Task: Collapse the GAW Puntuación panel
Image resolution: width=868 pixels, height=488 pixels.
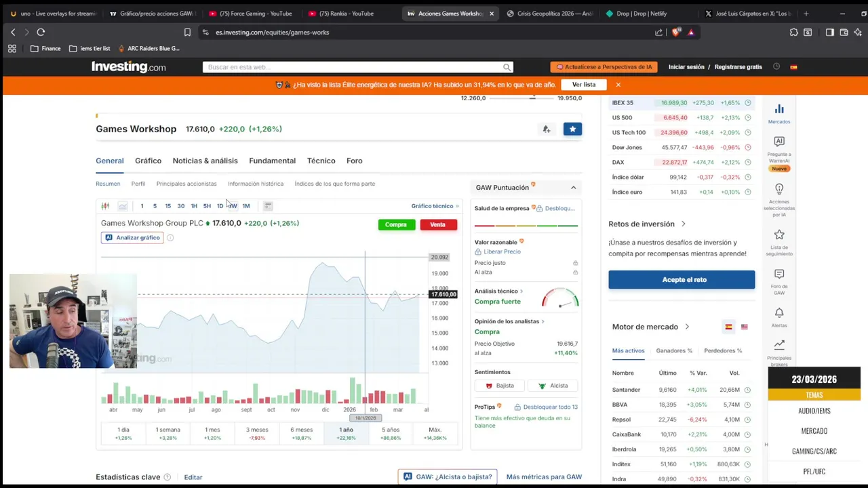Action: (573, 188)
